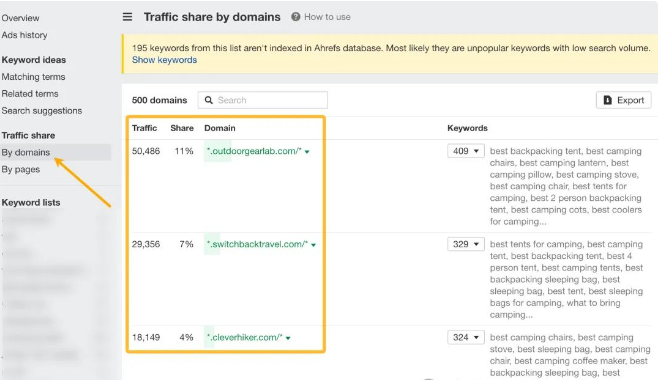Expand switchbacktravel.com domain dropdown arrow

point(313,245)
